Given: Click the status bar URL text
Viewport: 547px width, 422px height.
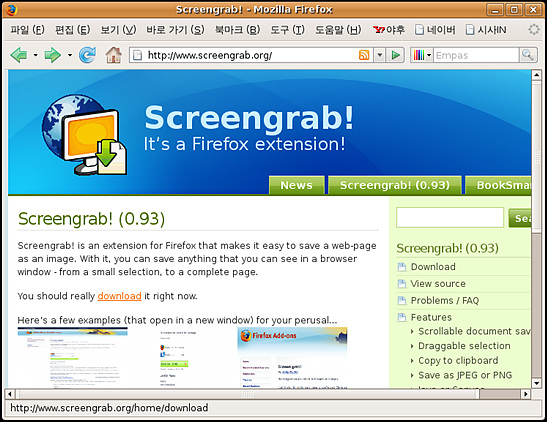Looking at the screenshot, I should point(109,408).
